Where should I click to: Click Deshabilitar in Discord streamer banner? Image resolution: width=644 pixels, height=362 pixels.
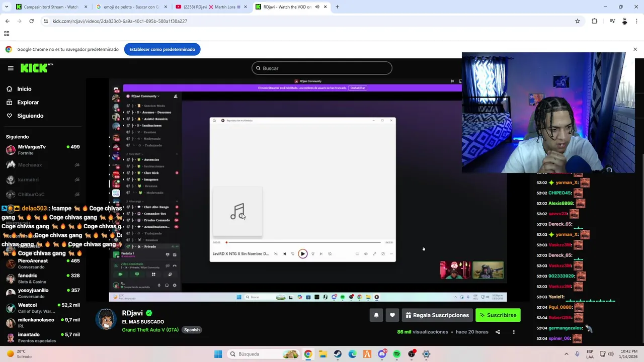pyautogui.click(x=358, y=88)
